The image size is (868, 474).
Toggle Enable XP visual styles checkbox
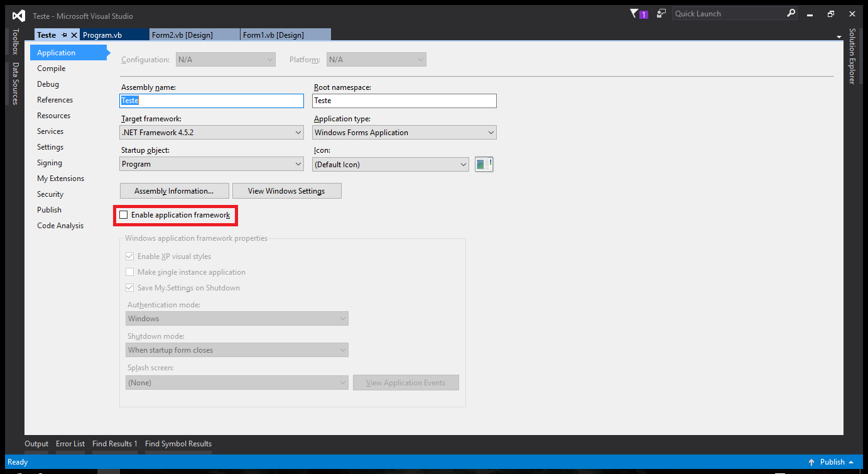[130, 256]
